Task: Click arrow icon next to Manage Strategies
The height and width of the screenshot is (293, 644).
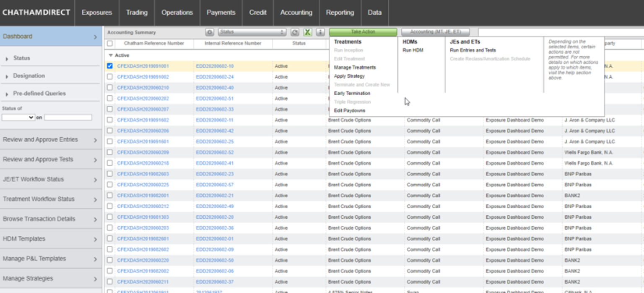Action: (95, 279)
